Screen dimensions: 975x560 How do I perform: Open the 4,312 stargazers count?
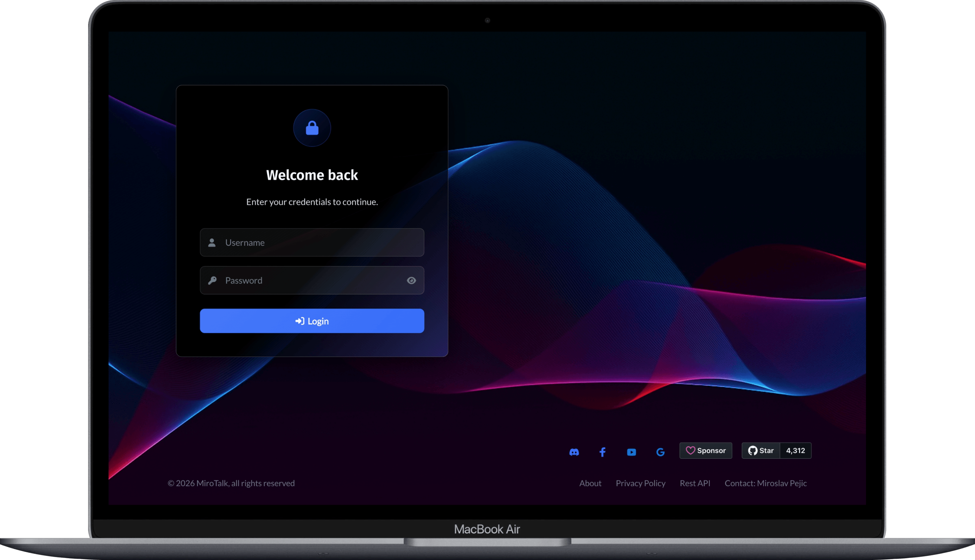[x=795, y=450]
